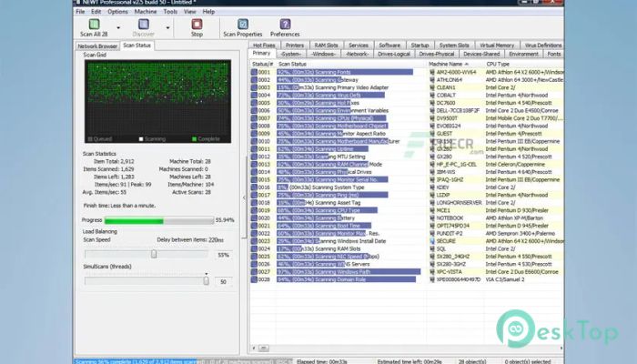The height and width of the screenshot is (364, 637).
Task: Click the computer icon beside GUEST
Action: pos(432,133)
